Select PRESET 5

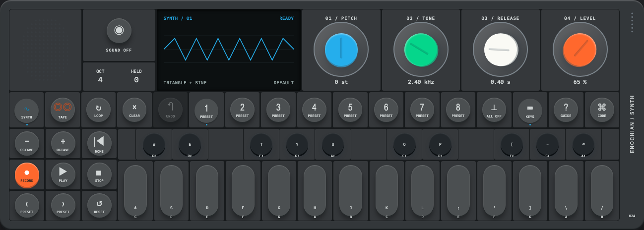click(350, 110)
